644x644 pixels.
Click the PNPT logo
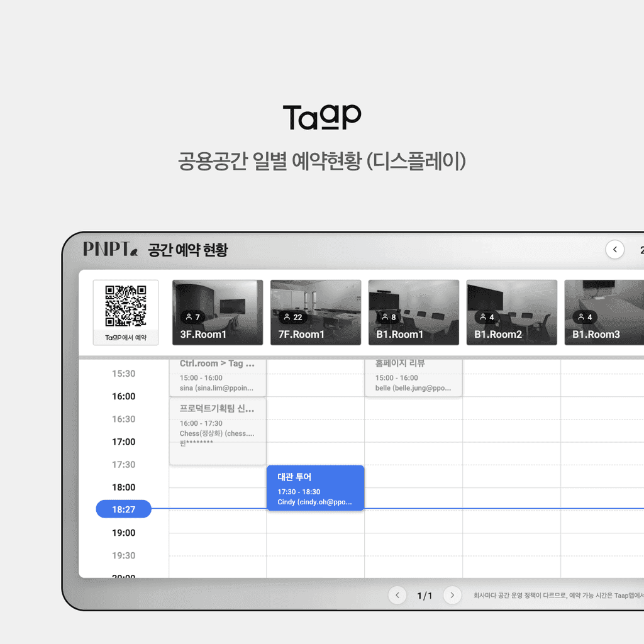tap(109, 249)
